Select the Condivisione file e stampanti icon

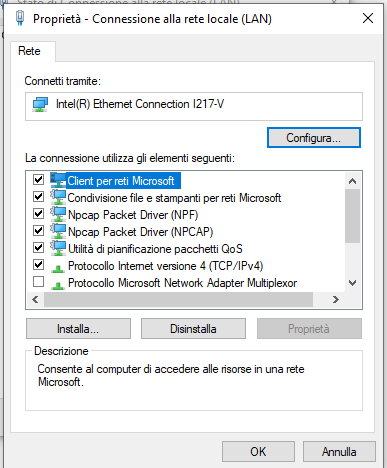click(58, 197)
